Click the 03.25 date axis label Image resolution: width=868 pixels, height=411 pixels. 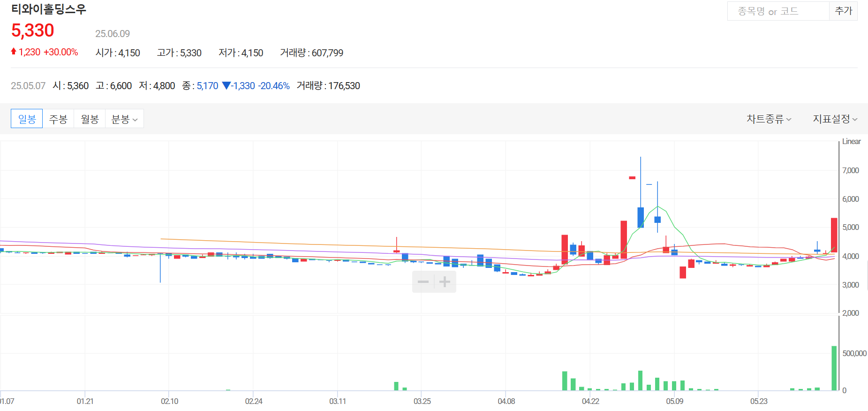(422, 401)
